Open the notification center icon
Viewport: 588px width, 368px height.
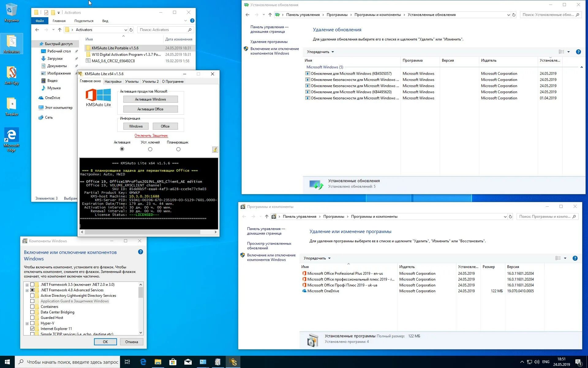(579, 362)
